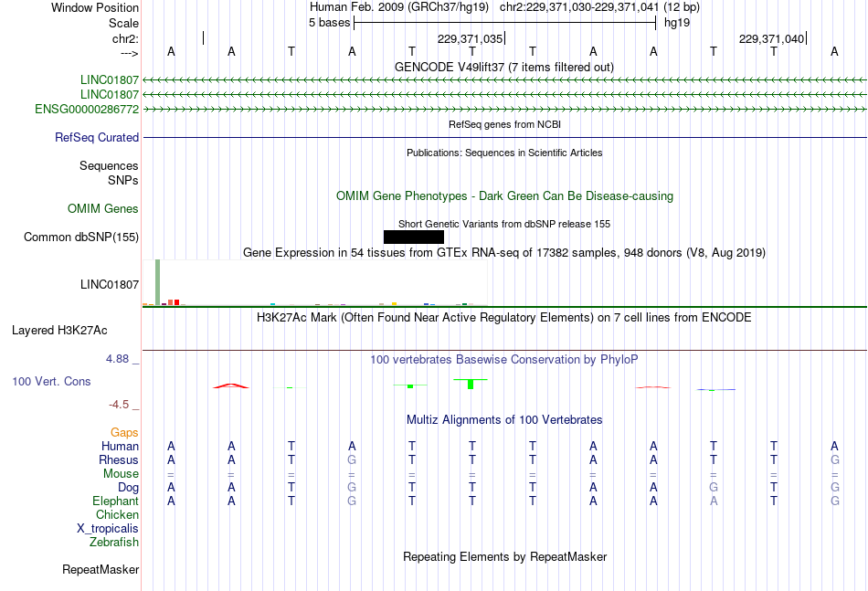Click the Elephant alignment row label

(116, 501)
